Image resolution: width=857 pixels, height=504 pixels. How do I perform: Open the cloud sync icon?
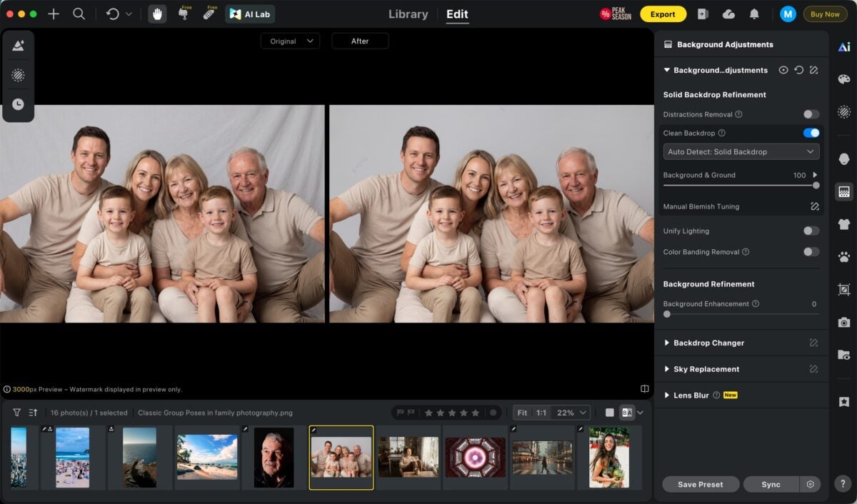pyautogui.click(x=728, y=14)
